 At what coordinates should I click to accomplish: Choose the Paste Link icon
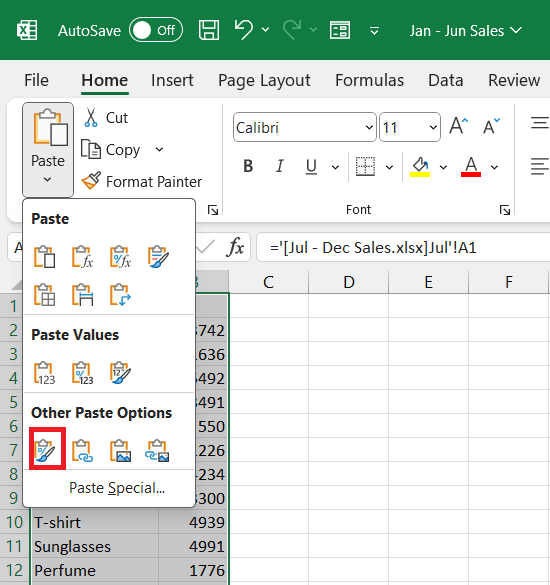pos(82,451)
